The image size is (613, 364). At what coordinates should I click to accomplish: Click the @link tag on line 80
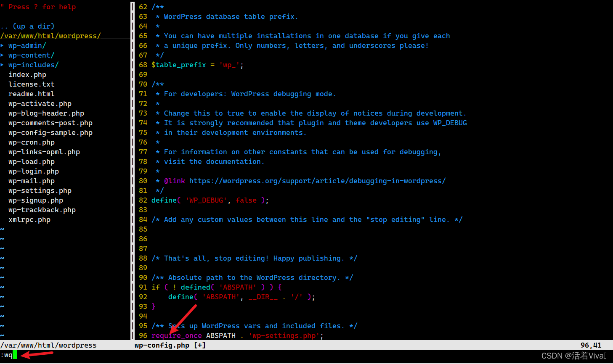175,181
